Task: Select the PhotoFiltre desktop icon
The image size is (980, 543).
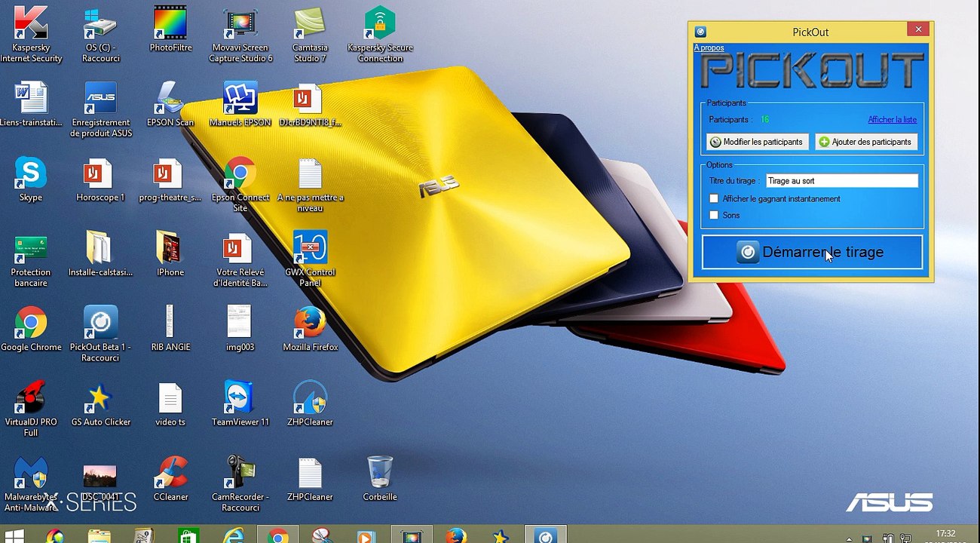Action: pos(170,30)
